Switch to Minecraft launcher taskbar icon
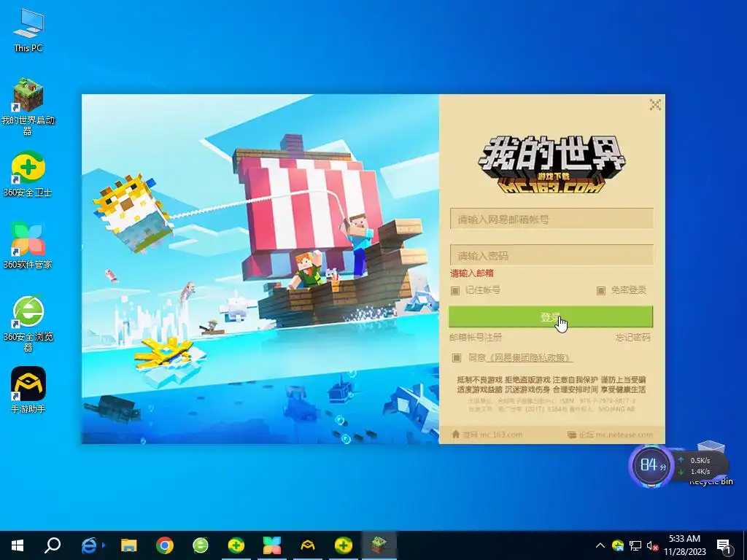Viewport: 747px width, 560px height. coord(379,545)
